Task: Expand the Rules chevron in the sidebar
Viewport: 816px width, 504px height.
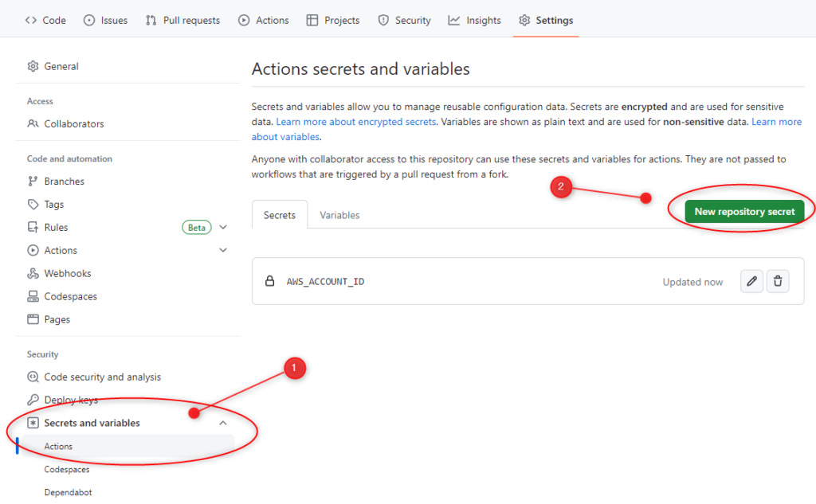Action: 223,227
